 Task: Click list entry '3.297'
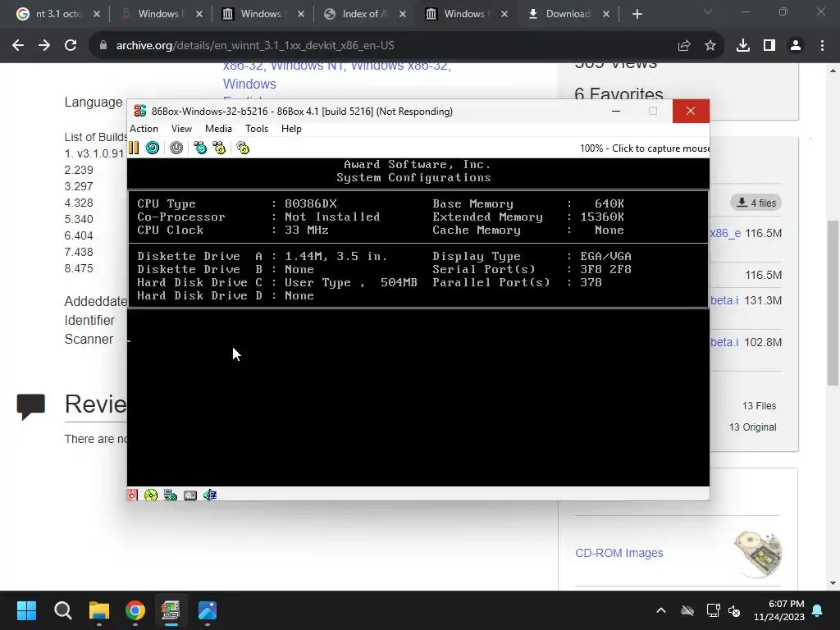click(x=79, y=186)
